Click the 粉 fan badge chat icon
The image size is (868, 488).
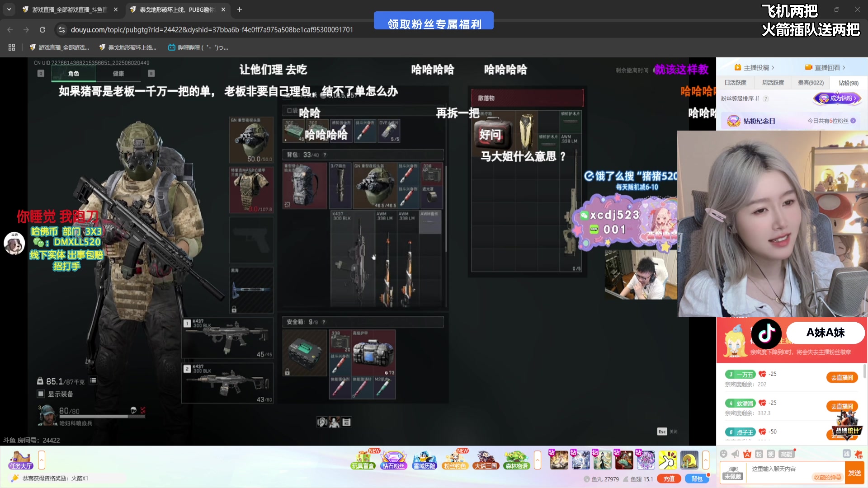point(759,454)
